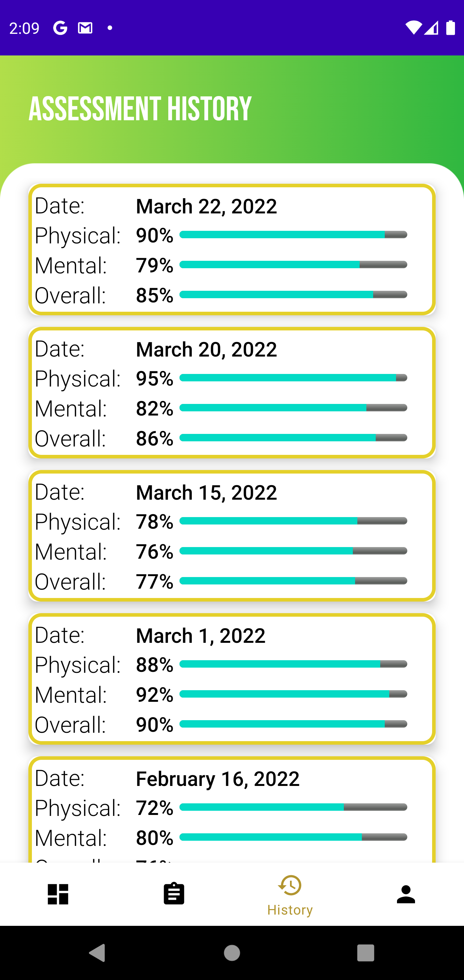Click the 92% Mental progress bar

coord(293,694)
